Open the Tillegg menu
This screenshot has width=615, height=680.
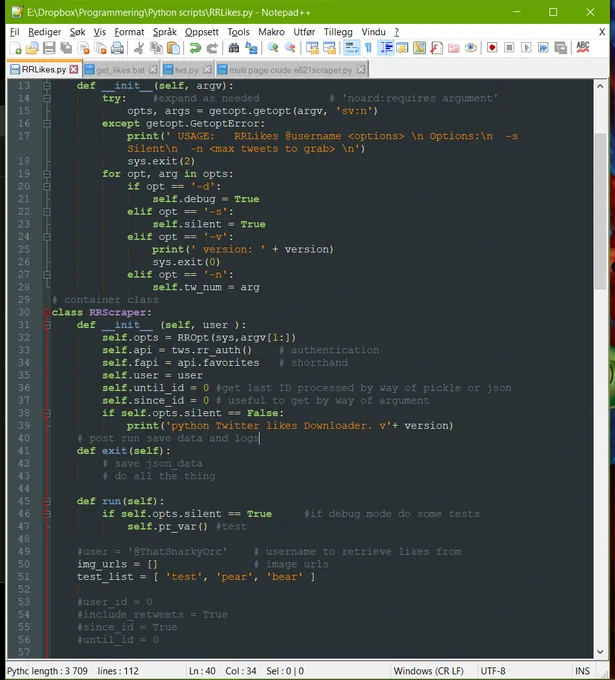click(338, 32)
